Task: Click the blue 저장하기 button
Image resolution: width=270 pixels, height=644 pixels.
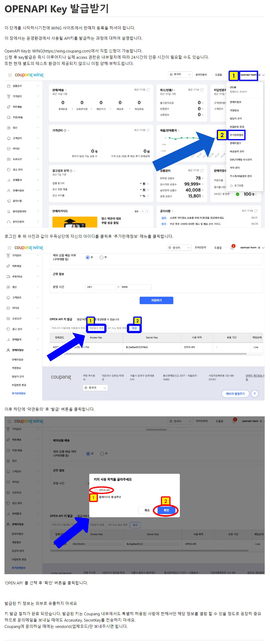Action: [x=156, y=300]
